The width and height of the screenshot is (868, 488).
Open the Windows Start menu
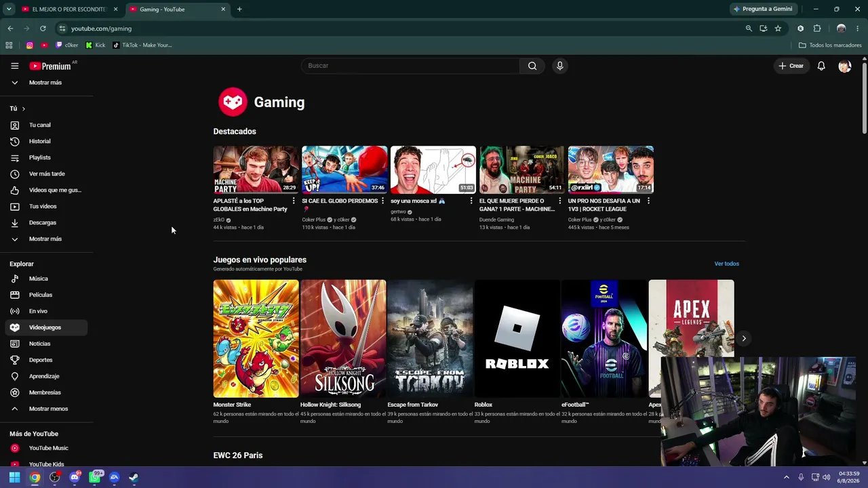tap(14, 477)
